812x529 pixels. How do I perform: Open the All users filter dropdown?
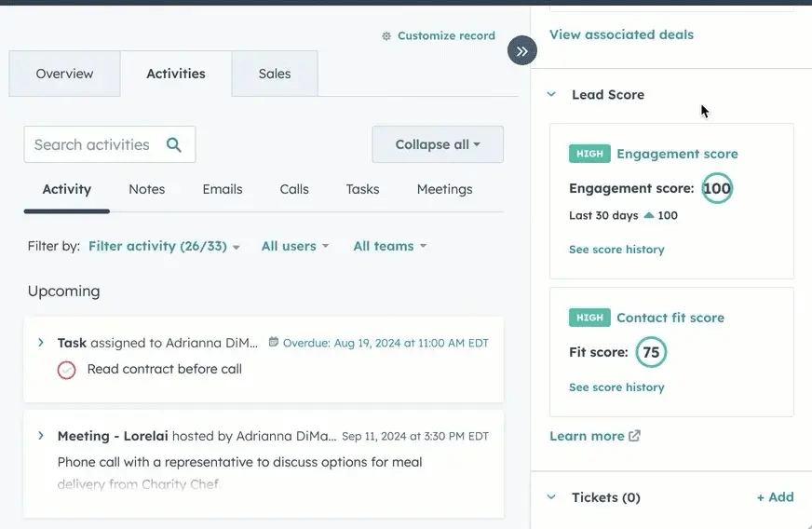[x=294, y=246]
